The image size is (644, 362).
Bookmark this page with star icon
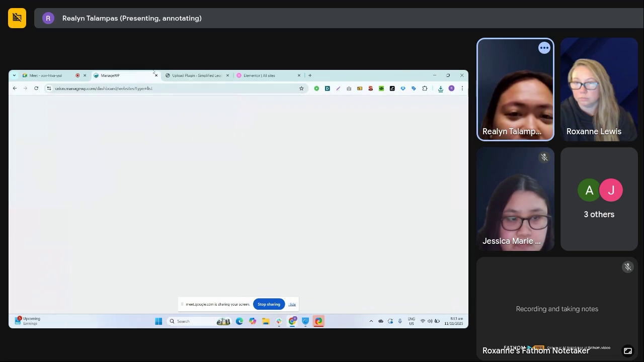tap(301, 88)
